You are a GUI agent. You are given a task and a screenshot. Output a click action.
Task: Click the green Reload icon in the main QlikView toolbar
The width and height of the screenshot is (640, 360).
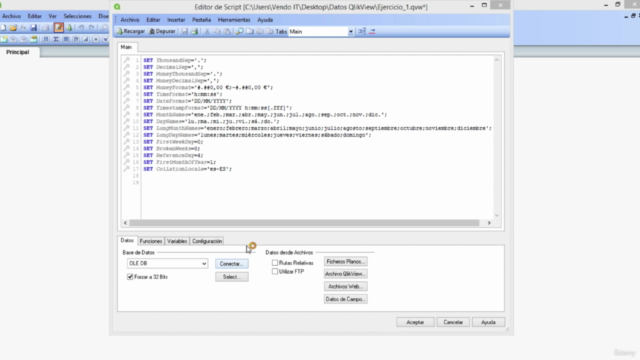(x=69, y=28)
